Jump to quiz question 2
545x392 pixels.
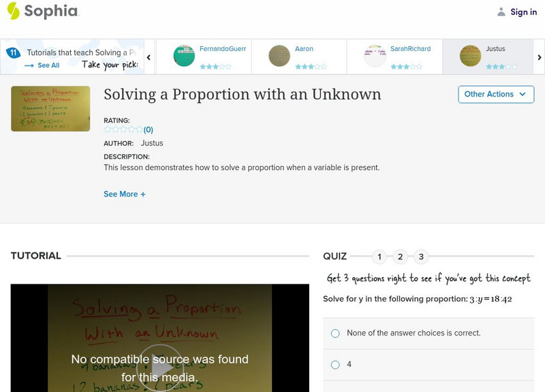[x=401, y=257]
